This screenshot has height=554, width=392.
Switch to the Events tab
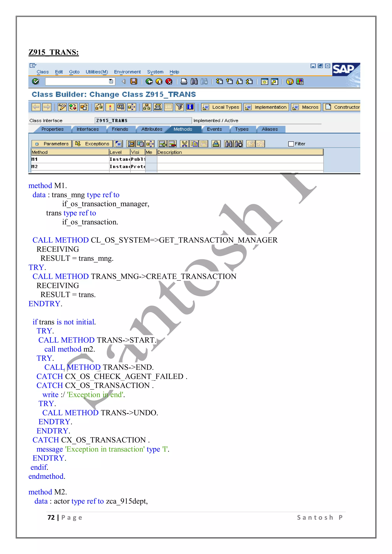click(x=214, y=129)
